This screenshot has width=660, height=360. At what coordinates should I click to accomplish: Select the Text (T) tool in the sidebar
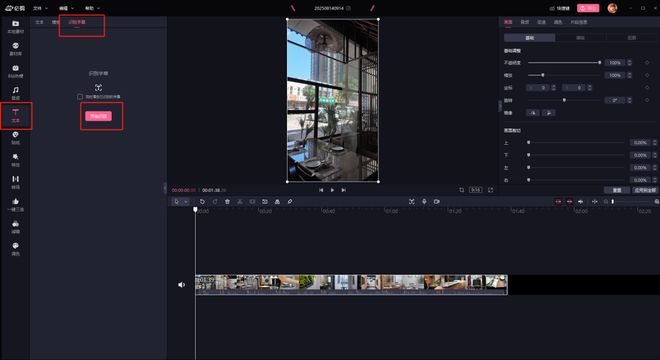pyautogui.click(x=16, y=115)
